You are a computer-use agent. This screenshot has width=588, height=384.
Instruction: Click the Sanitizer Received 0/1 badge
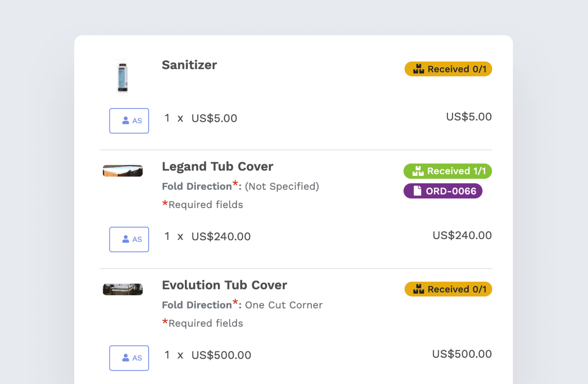tap(448, 69)
